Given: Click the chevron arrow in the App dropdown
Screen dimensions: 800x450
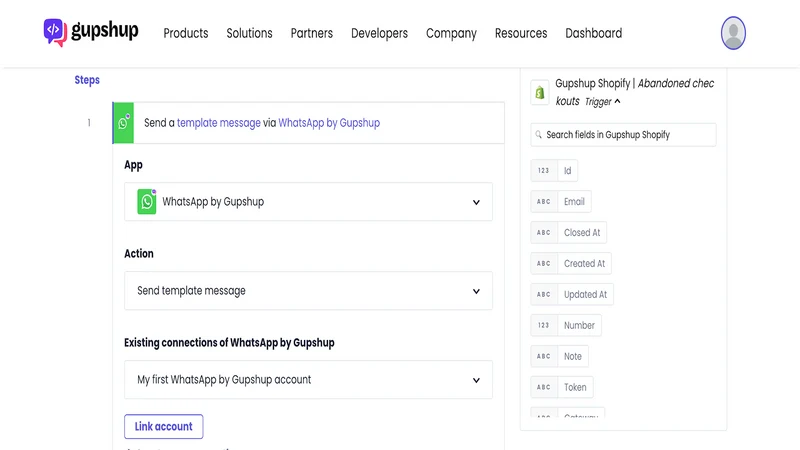Looking at the screenshot, I should tap(476, 202).
